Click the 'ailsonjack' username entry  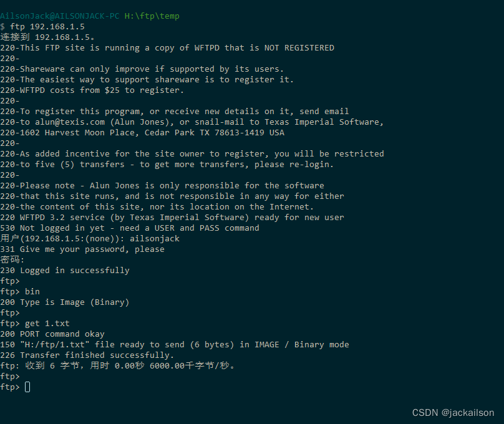click(155, 239)
